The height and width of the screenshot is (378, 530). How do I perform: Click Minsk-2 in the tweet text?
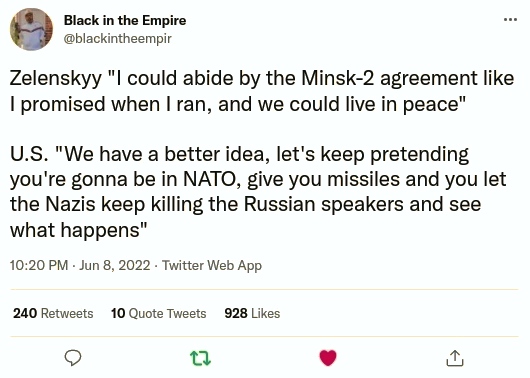pyautogui.click(x=338, y=78)
